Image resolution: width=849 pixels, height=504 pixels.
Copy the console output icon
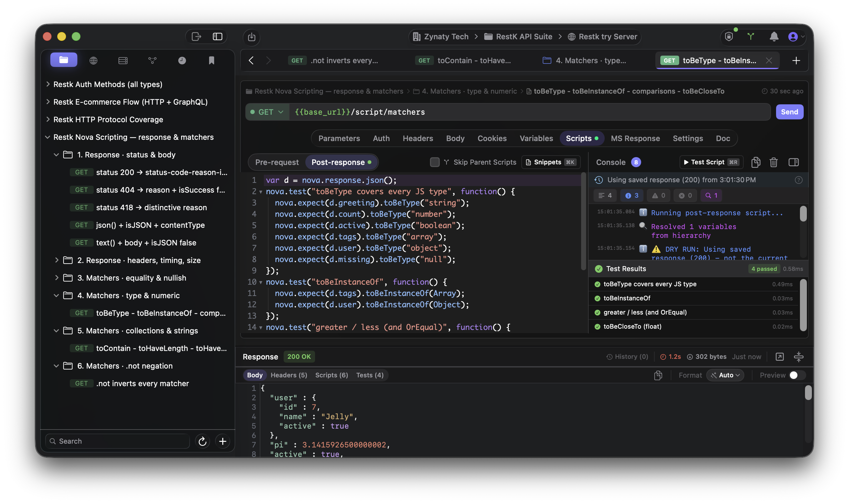click(x=756, y=162)
